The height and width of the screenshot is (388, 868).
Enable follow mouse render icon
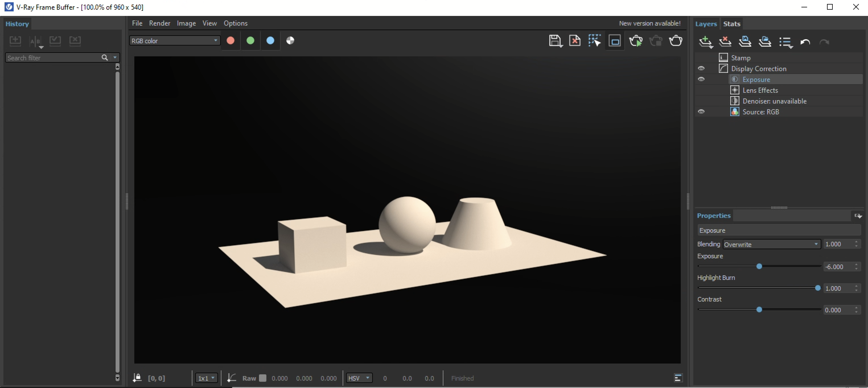pyautogui.click(x=595, y=41)
